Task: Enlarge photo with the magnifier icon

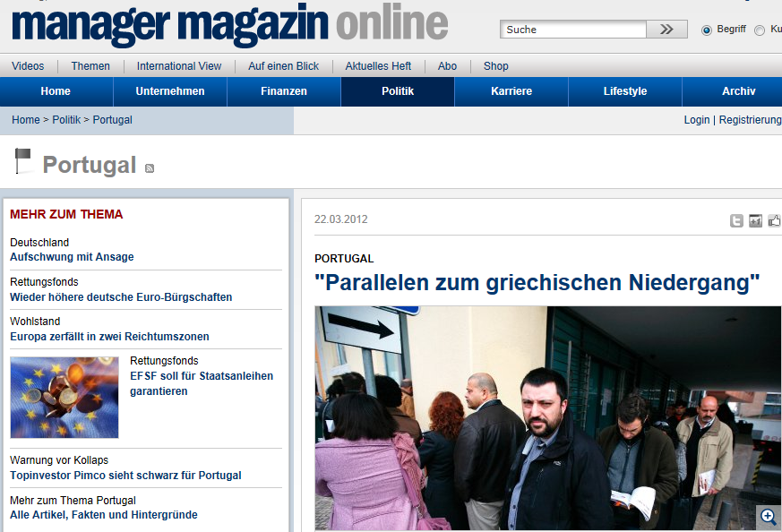Action: point(768,516)
